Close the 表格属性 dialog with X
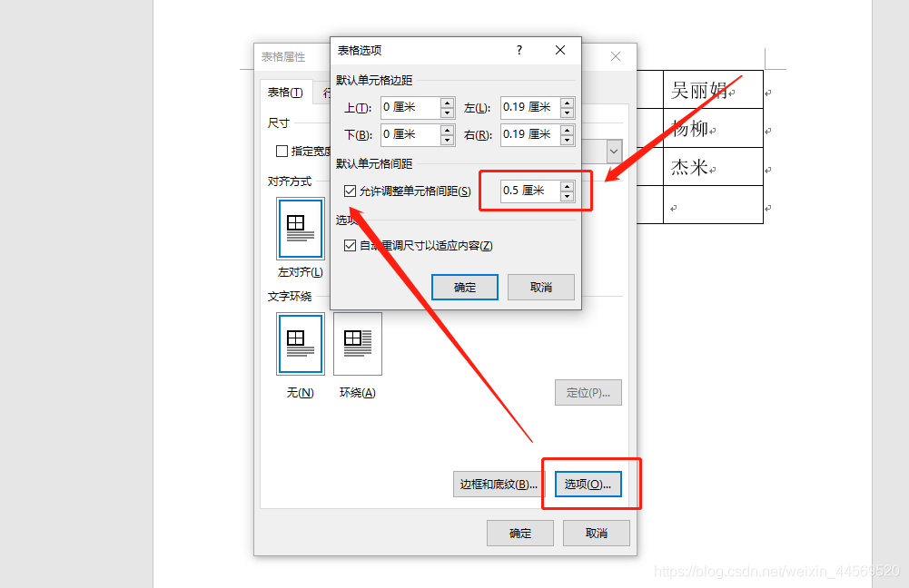The image size is (909, 588). (x=616, y=56)
